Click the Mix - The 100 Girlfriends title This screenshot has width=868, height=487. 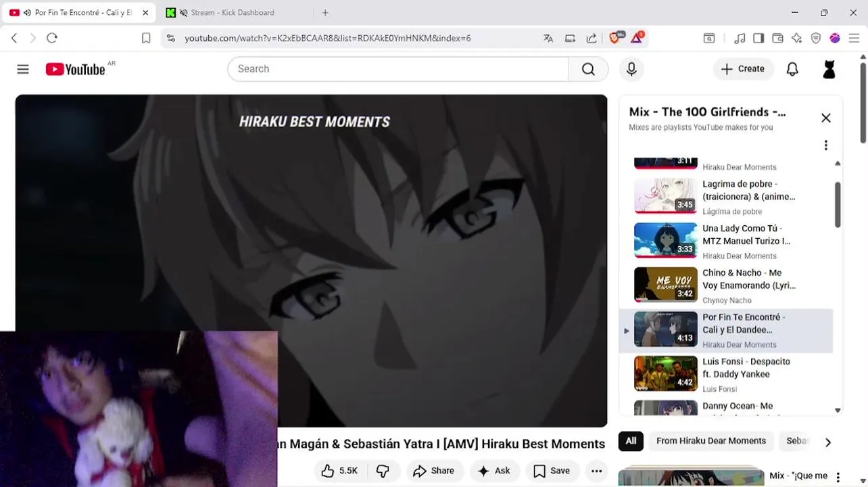pyautogui.click(x=707, y=112)
